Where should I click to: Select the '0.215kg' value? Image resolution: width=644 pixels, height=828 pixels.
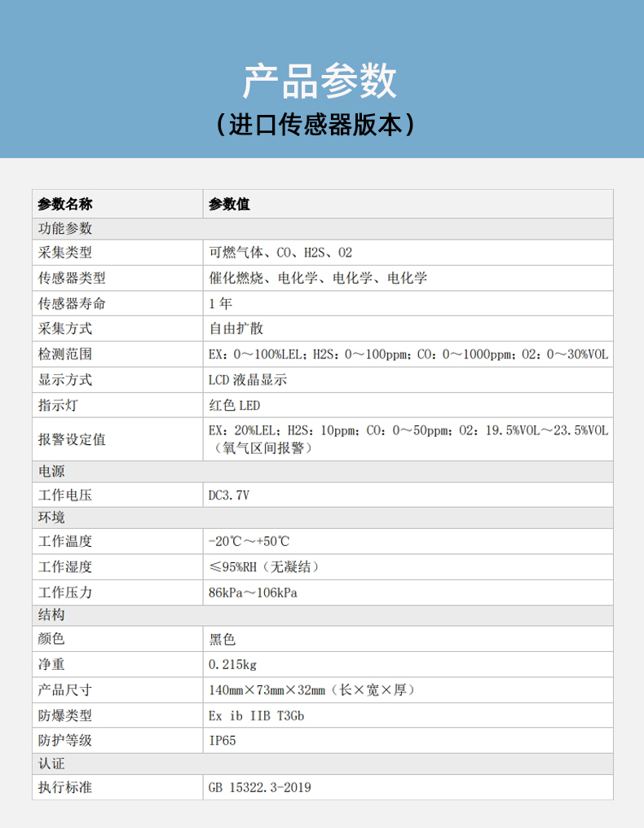(232, 664)
